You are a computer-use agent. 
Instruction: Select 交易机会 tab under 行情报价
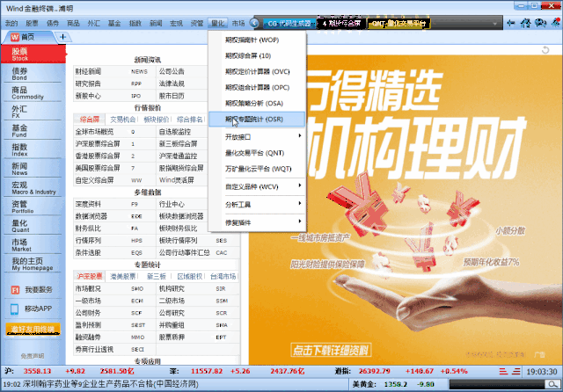(123, 120)
